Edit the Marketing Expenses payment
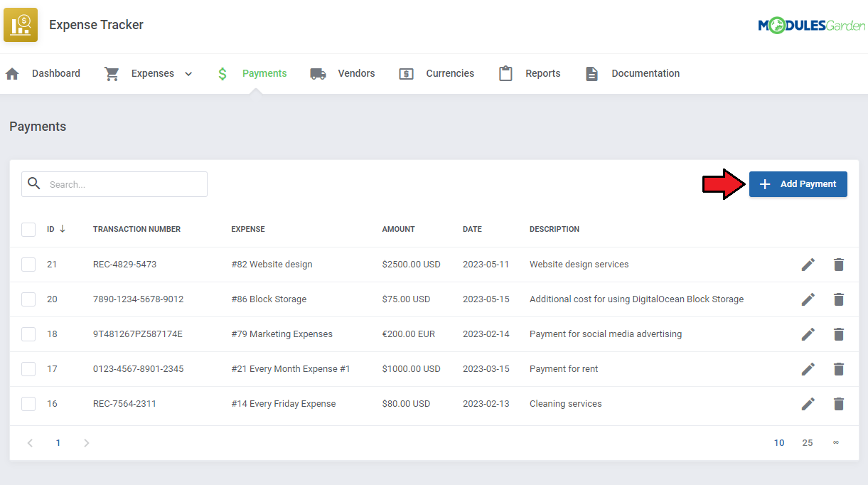 (x=808, y=334)
